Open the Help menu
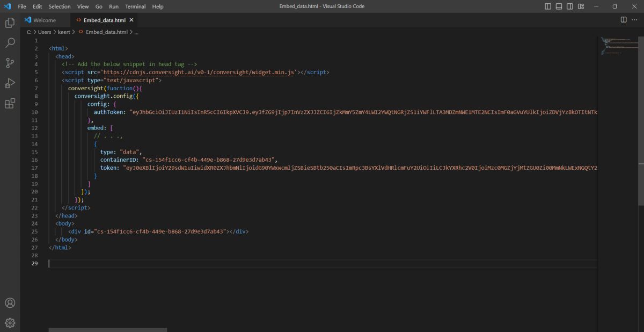Image resolution: width=644 pixels, height=332 pixels. (x=158, y=6)
